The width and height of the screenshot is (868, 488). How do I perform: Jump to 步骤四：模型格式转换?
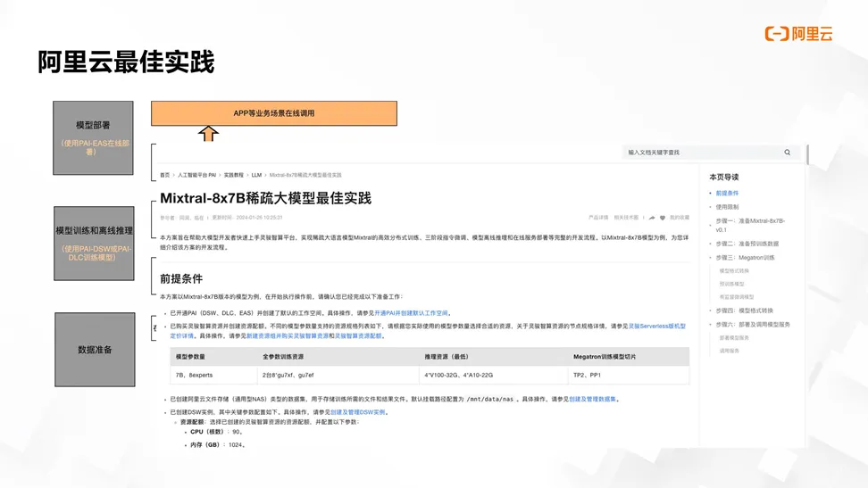[x=744, y=311]
